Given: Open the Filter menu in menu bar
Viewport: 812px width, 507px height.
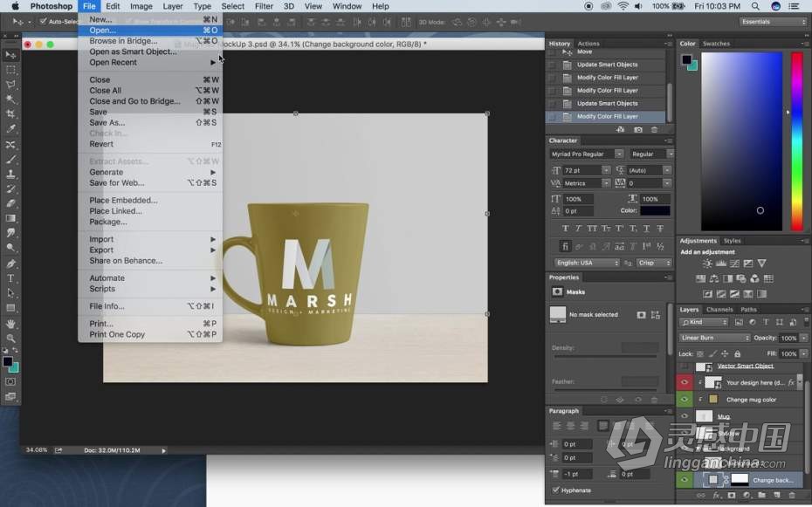Looking at the screenshot, I should tap(264, 6).
